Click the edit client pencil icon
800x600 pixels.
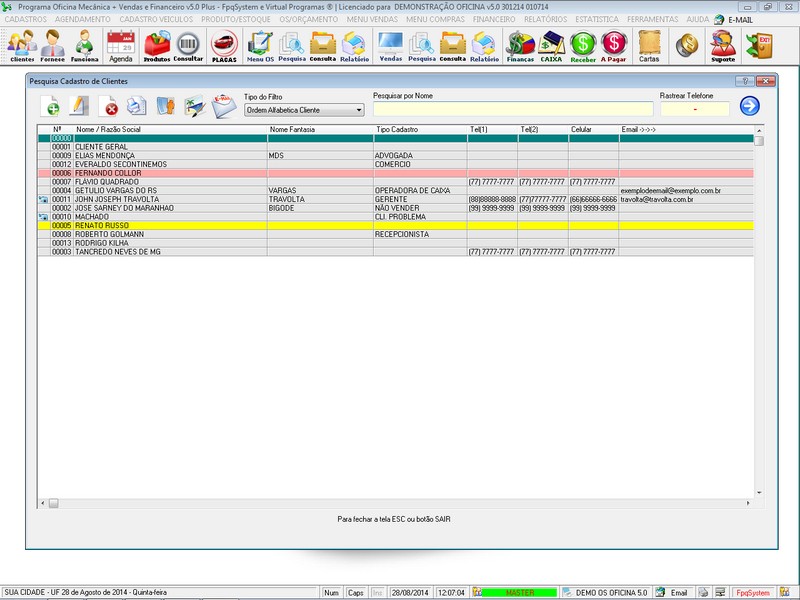tap(80, 106)
